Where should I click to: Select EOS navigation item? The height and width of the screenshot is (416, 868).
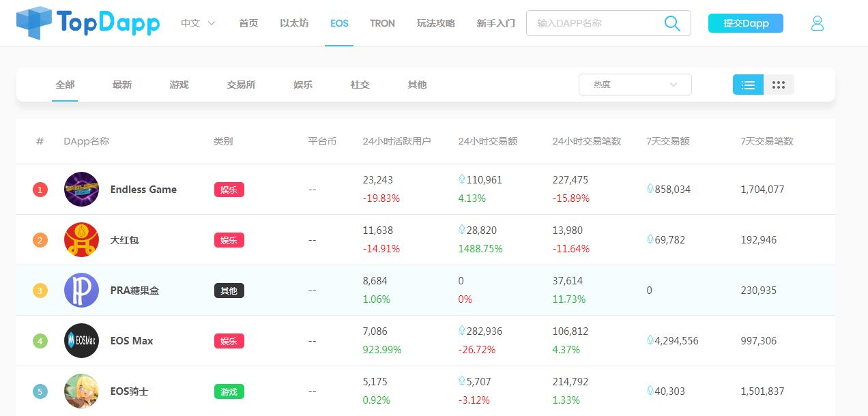(339, 23)
